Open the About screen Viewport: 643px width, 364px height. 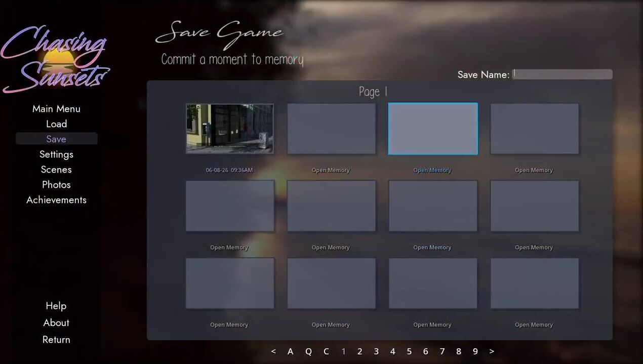pyautogui.click(x=56, y=322)
